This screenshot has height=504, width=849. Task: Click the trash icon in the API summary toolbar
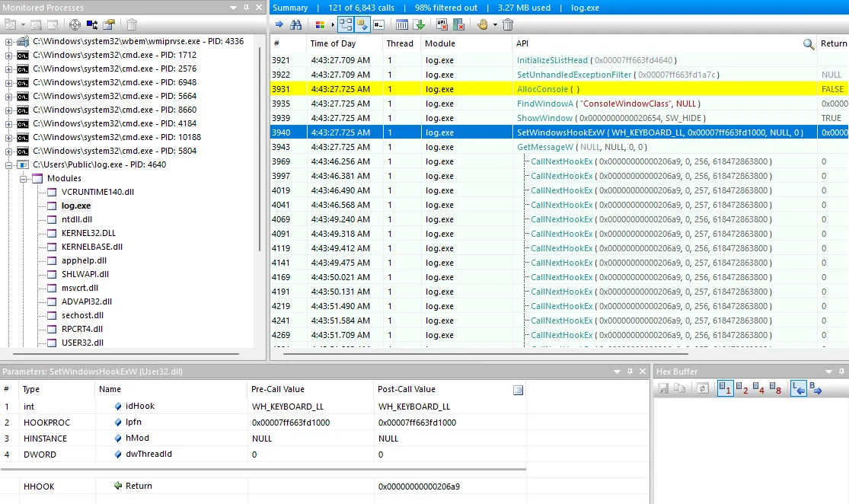click(x=507, y=24)
